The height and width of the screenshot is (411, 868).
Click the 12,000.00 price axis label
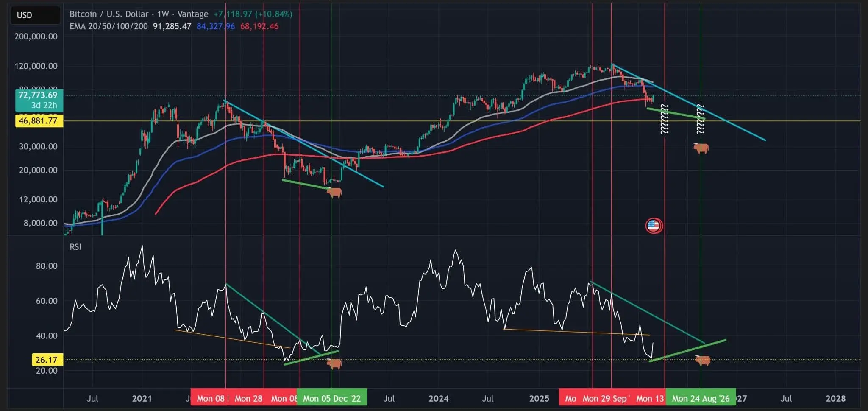point(38,199)
